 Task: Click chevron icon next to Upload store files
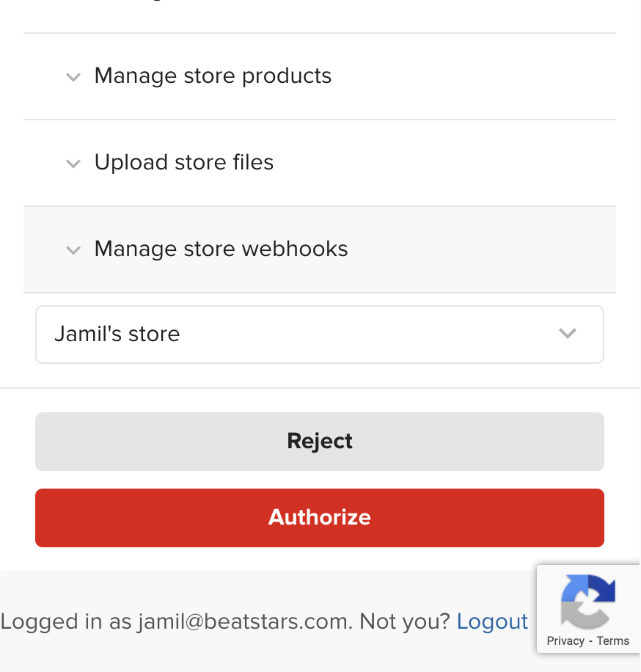pyautogui.click(x=73, y=164)
